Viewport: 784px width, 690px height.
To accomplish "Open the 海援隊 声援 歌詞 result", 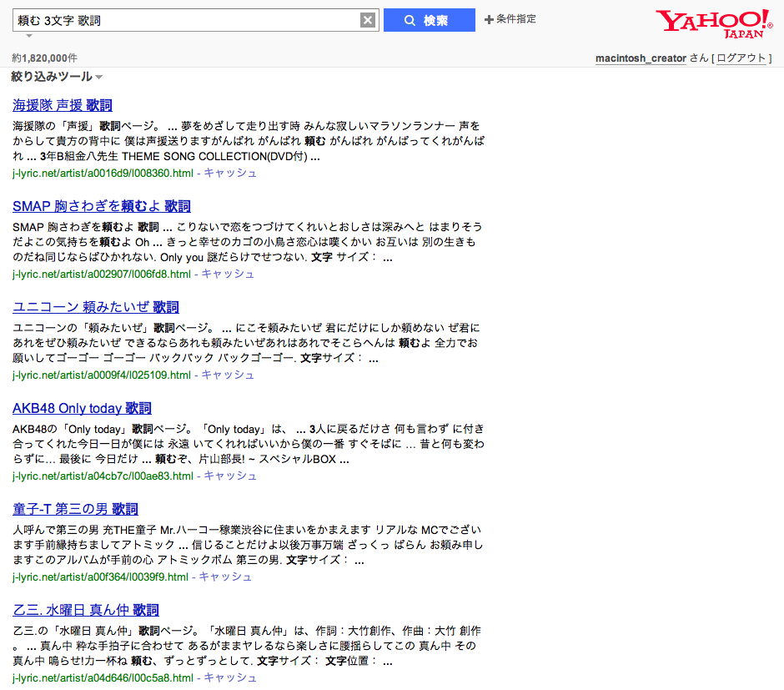I will coord(63,105).
